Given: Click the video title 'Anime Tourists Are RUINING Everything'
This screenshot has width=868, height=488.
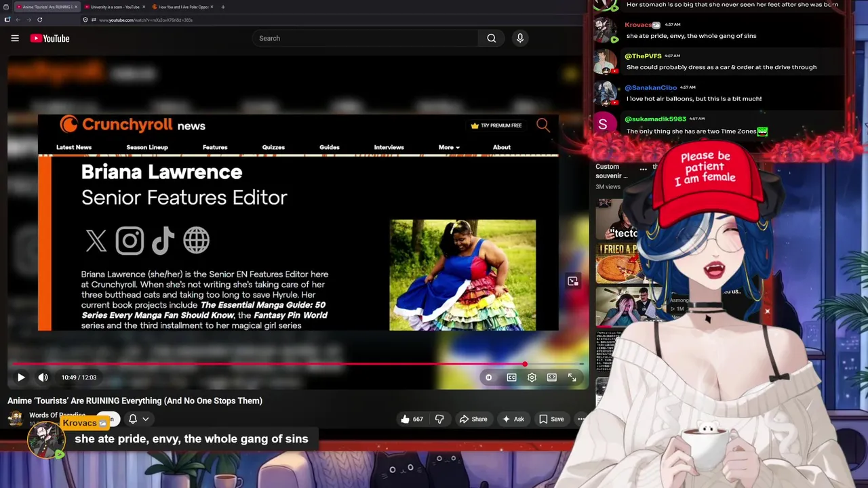Looking at the screenshot, I should point(135,401).
